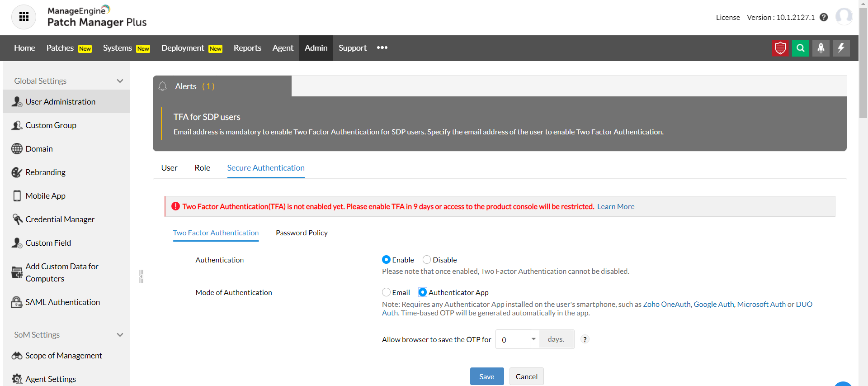The height and width of the screenshot is (386, 868).
Task: Choose Email as authentication mode
Action: coord(386,292)
